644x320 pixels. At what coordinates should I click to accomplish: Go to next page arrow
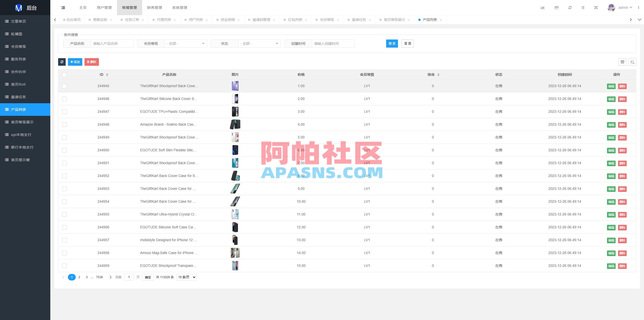pyautogui.click(x=110, y=277)
